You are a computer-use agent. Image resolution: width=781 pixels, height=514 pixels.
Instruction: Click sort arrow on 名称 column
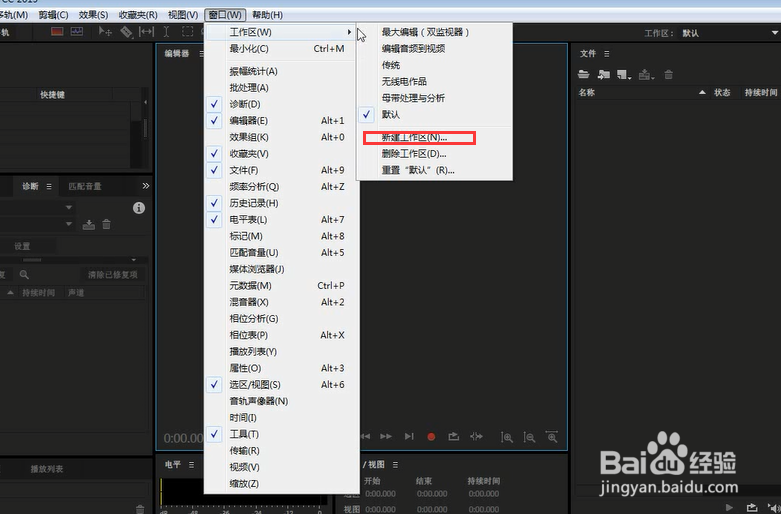[x=702, y=92]
